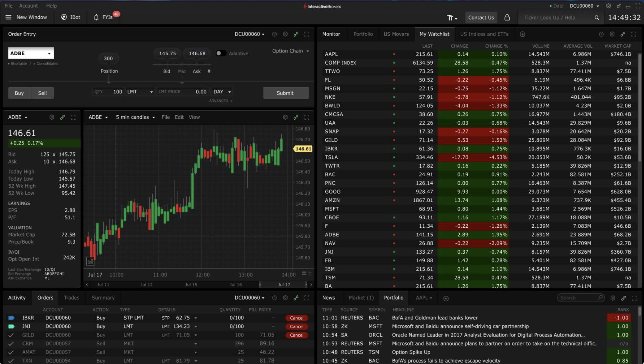The image size is (644, 364).
Task: Maximize the News panel with the expand icon
Action: pos(634,298)
